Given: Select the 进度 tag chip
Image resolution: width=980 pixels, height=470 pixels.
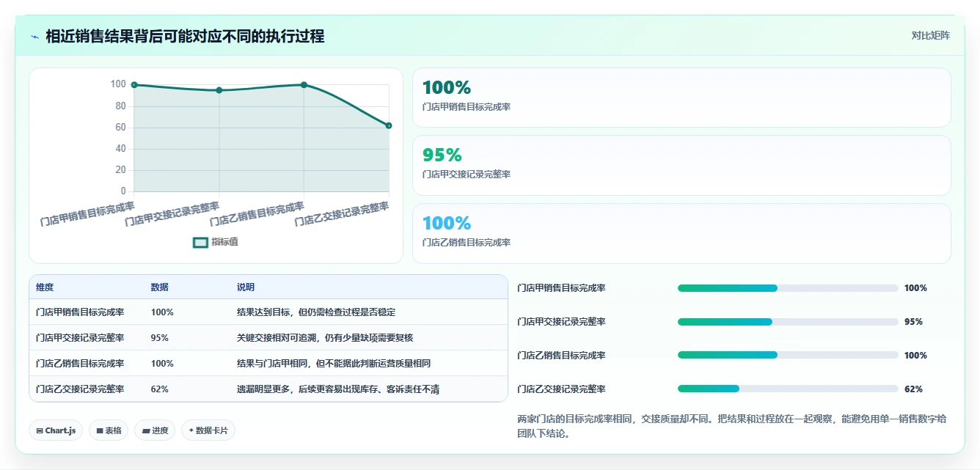Looking at the screenshot, I should (x=156, y=430).
